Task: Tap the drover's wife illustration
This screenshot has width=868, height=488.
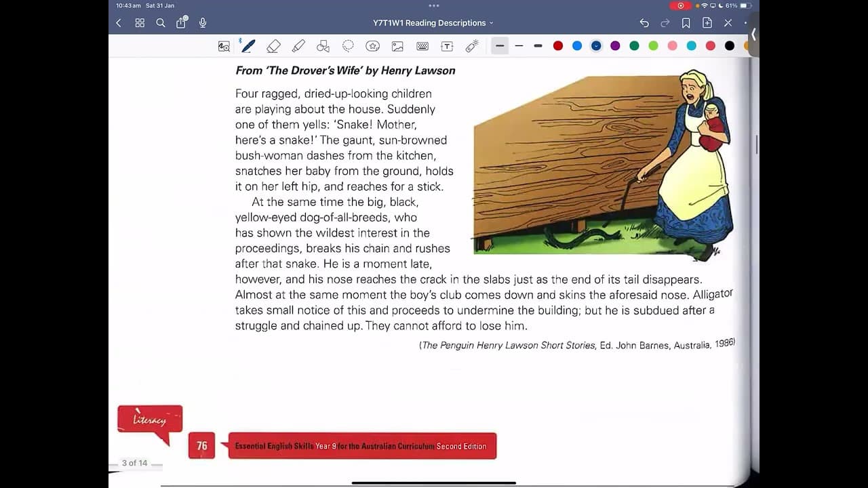Action: 603,164
